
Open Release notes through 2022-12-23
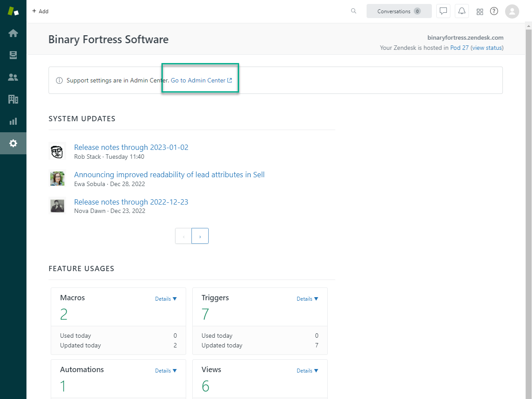pyautogui.click(x=131, y=202)
